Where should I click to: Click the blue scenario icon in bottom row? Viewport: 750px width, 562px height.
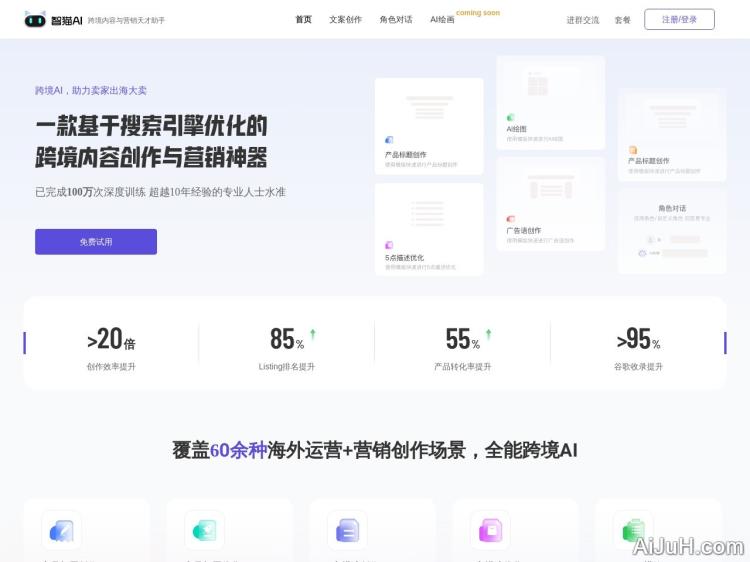(62, 530)
